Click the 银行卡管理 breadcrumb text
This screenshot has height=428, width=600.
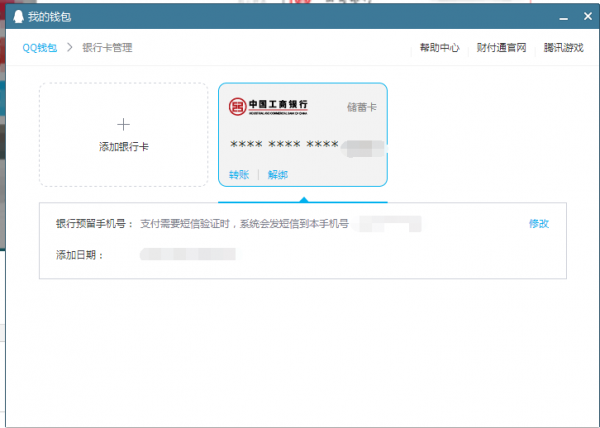(x=107, y=48)
